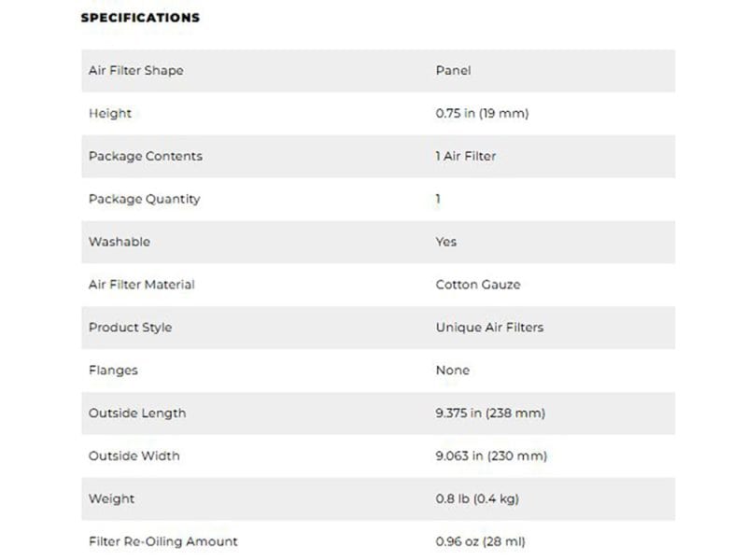This screenshot has height=560, width=747.
Task: Click the SPECIFICATIONS heading
Action: point(140,18)
